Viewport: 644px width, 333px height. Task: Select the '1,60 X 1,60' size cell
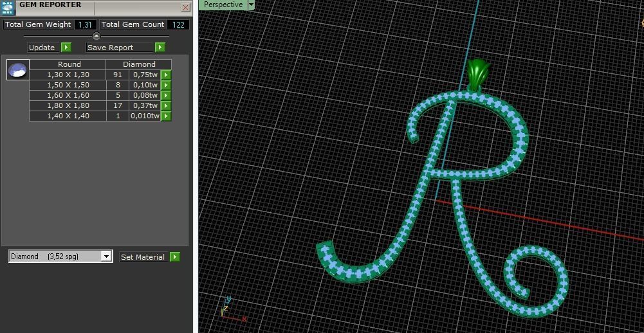[68, 95]
